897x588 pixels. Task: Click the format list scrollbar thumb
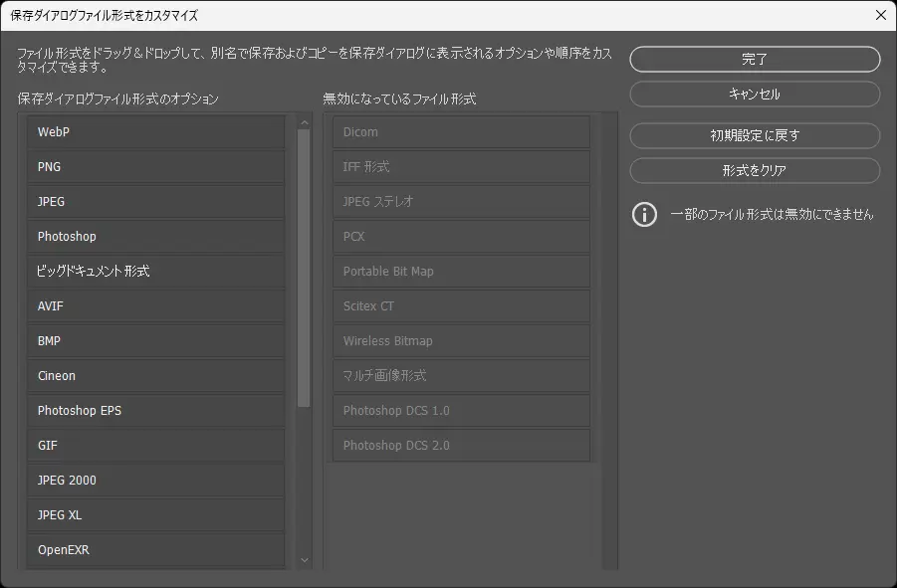(x=304, y=269)
